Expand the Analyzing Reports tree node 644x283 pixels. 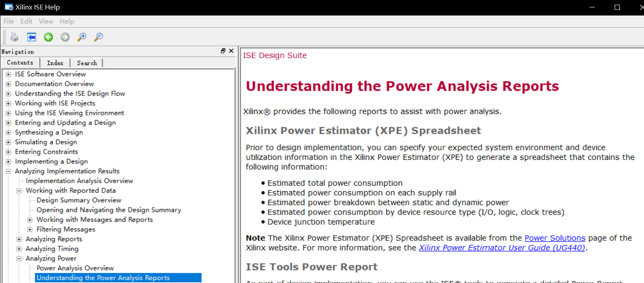(x=19, y=239)
